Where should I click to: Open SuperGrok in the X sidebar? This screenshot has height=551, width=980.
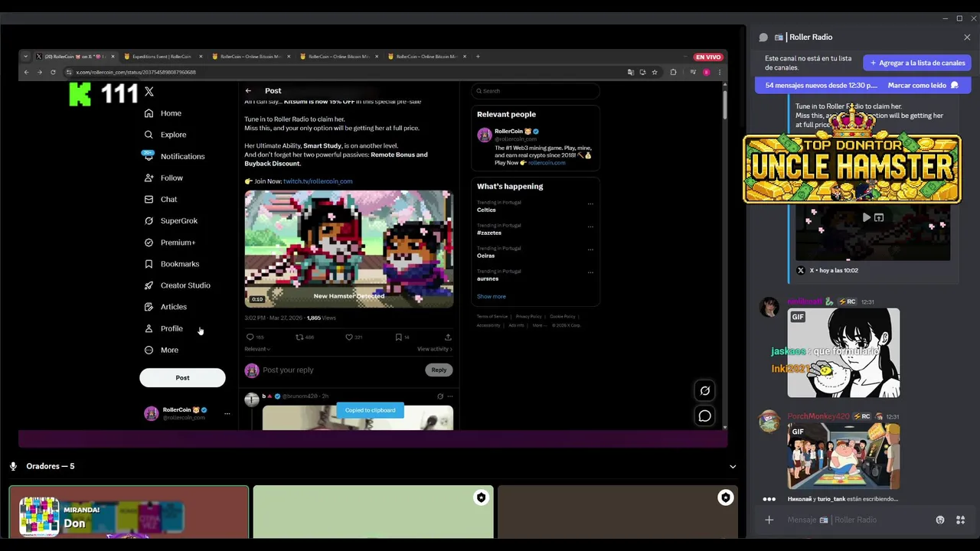coord(171,220)
